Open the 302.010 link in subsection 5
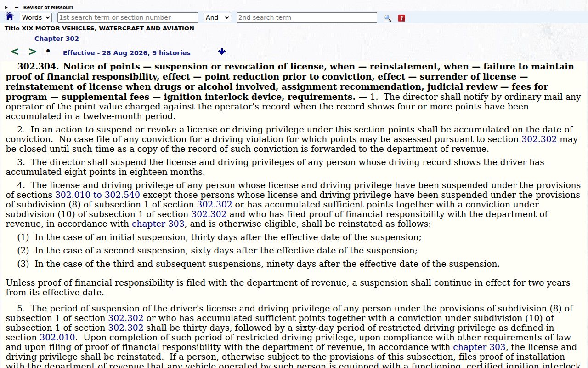 57,338
